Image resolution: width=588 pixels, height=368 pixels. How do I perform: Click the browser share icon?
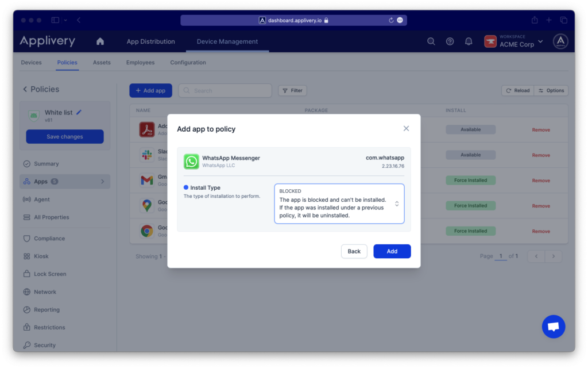[x=535, y=20]
